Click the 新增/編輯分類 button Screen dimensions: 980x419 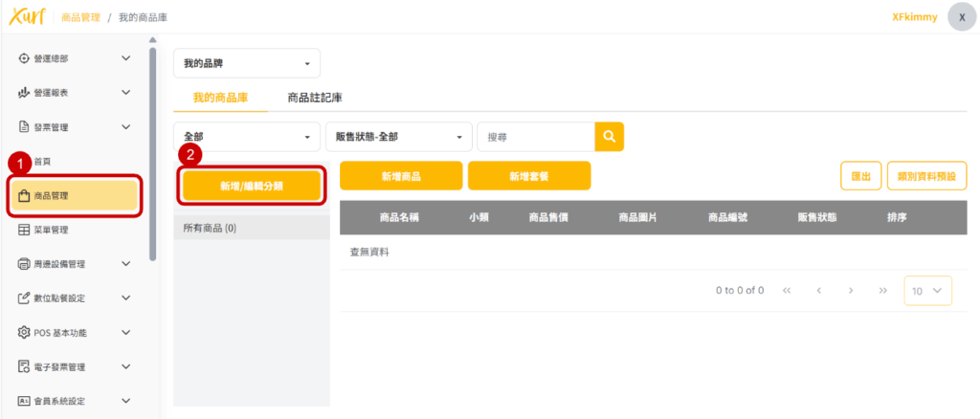tap(251, 186)
